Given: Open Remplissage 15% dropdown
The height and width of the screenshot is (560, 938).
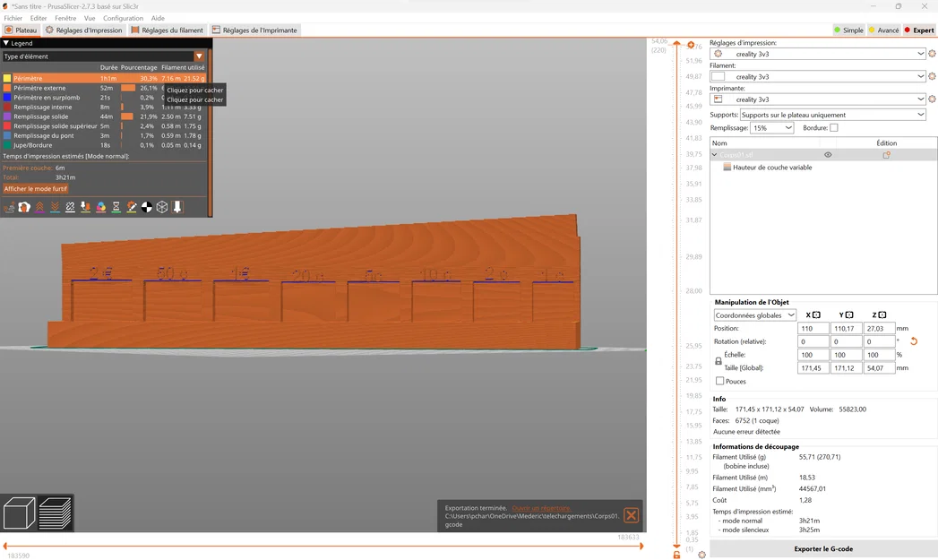Looking at the screenshot, I should pyautogui.click(x=772, y=128).
